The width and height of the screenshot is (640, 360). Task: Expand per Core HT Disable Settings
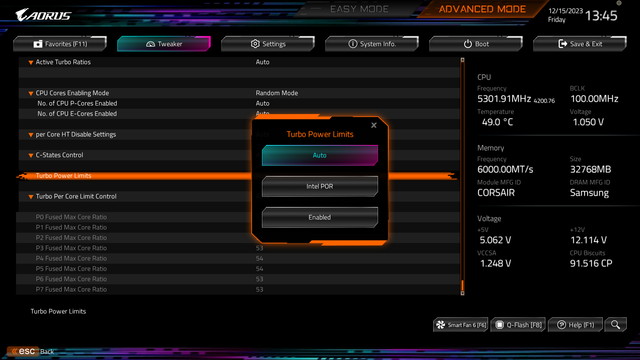click(x=31, y=135)
